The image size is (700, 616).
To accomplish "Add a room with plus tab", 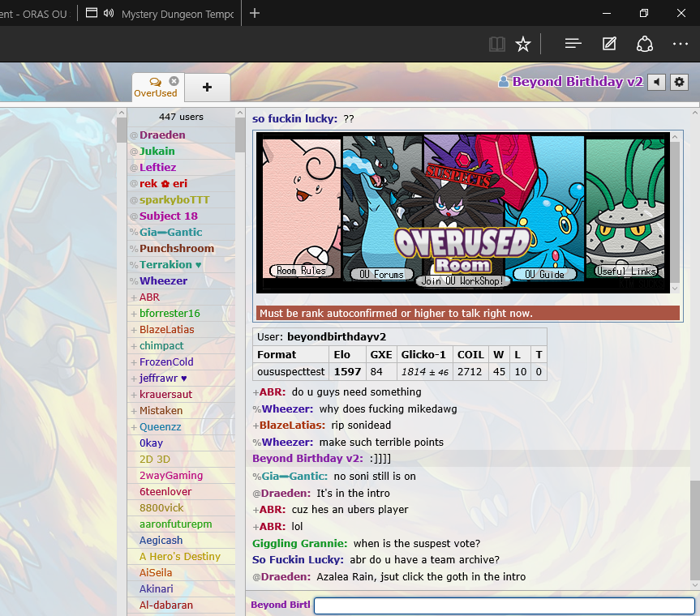I will tap(207, 88).
